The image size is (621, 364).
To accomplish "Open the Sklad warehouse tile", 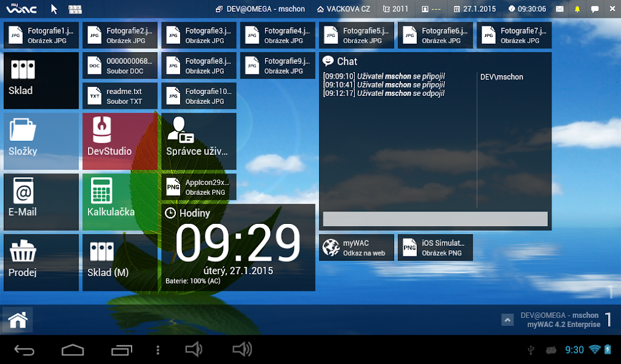I will pos(41,81).
